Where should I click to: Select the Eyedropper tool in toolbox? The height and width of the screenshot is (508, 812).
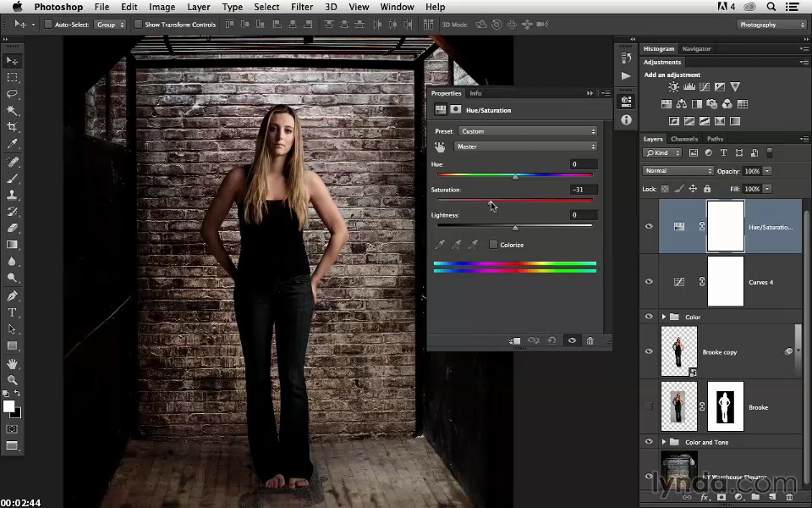[x=12, y=144]
